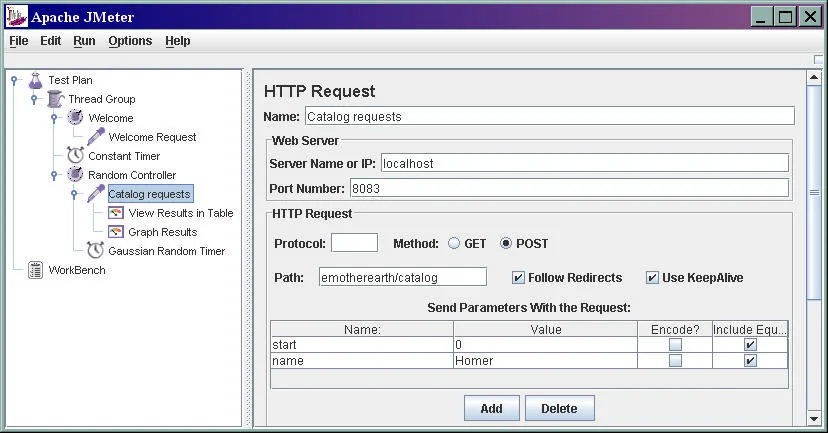Toggle the Use KeepAlive checkbox
The image size is (828, 433).
653,278
